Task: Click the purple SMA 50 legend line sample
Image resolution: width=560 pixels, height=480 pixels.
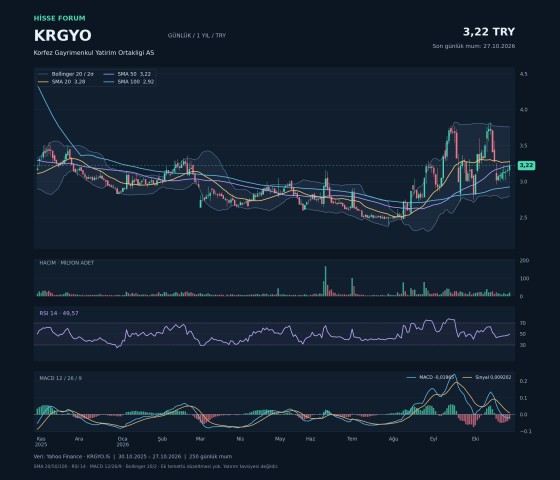Action: click(109, 74)
